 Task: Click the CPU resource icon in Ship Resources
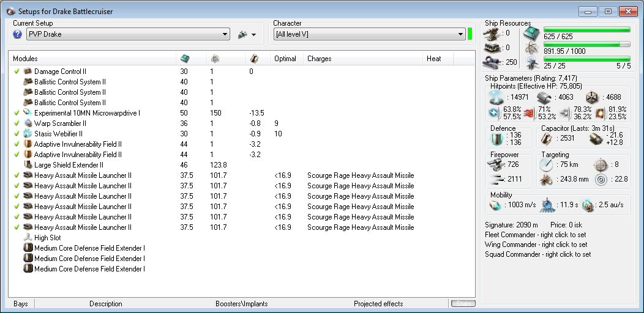tap(532, 34)
